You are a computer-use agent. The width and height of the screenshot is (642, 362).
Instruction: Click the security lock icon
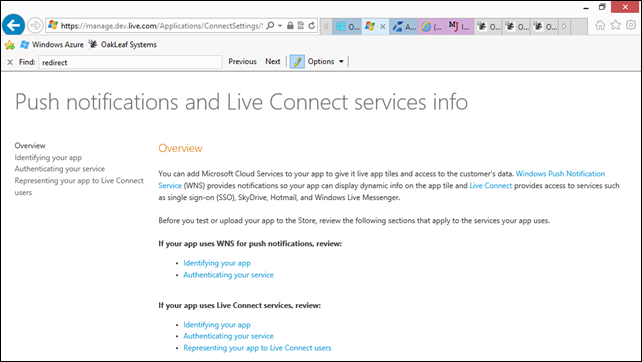(290, 26)
